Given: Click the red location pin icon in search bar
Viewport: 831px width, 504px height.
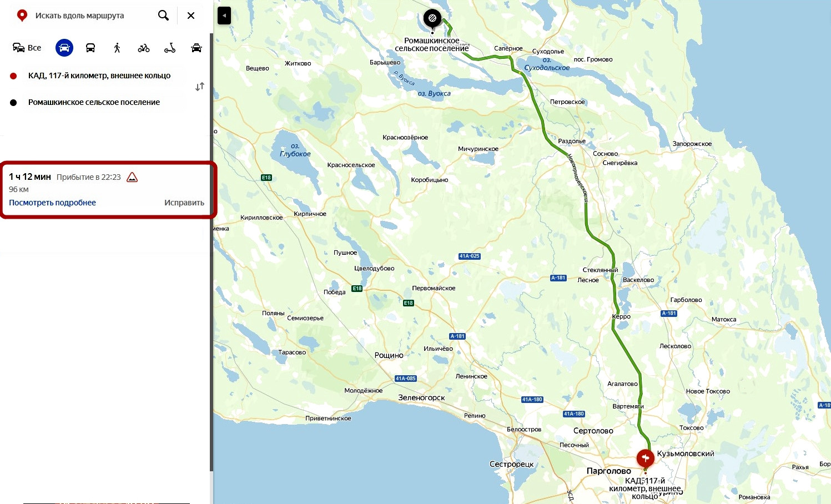Looking at the screenshot, I should point(22,16).
